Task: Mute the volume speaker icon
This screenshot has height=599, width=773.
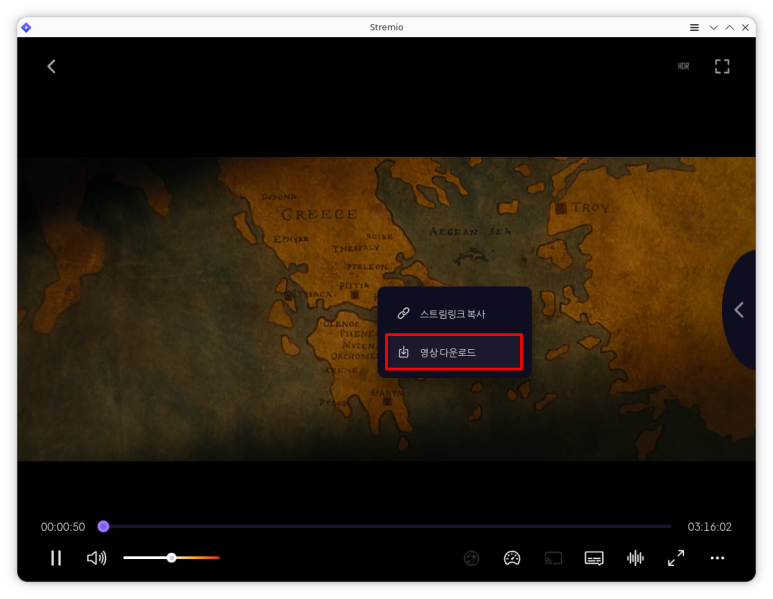Action: coord(96,558)
